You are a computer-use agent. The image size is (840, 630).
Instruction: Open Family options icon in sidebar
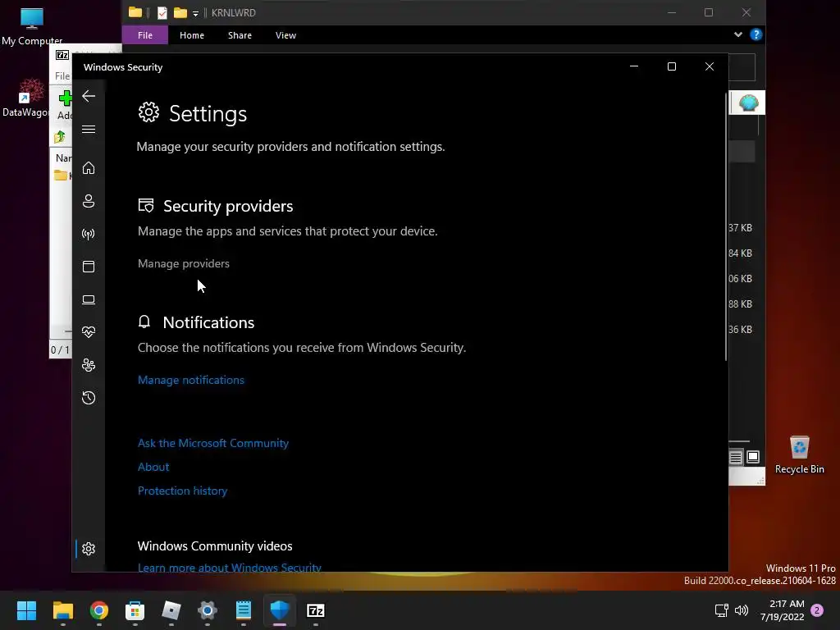pos(89,365)
